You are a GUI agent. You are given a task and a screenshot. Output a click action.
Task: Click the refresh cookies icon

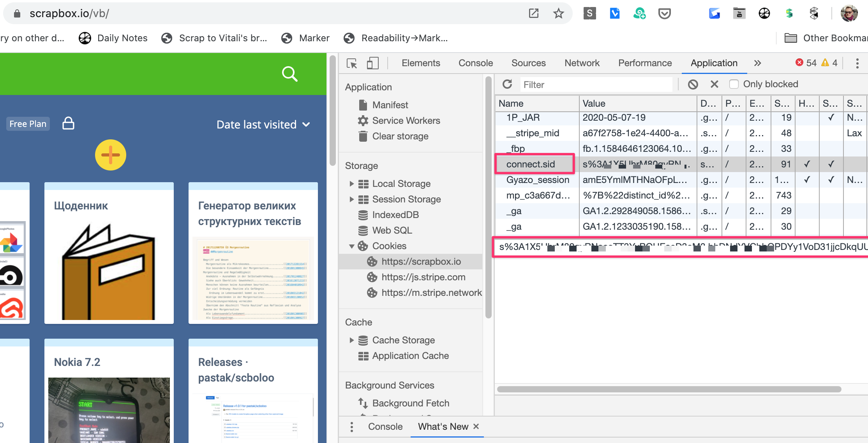click(x=507, y=84)
